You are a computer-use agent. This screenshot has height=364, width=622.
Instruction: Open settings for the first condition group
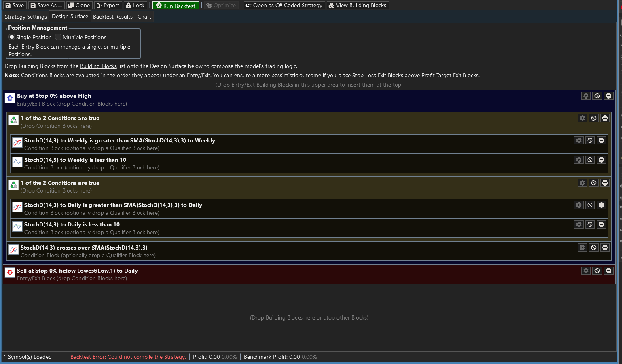tap(582, 118)
